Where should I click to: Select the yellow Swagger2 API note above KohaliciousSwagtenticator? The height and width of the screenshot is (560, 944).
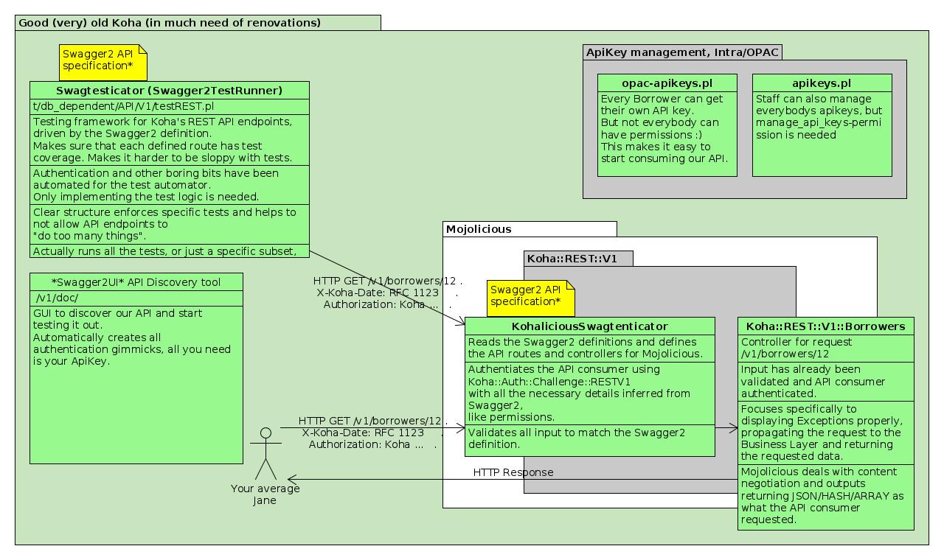pos(530,295)
